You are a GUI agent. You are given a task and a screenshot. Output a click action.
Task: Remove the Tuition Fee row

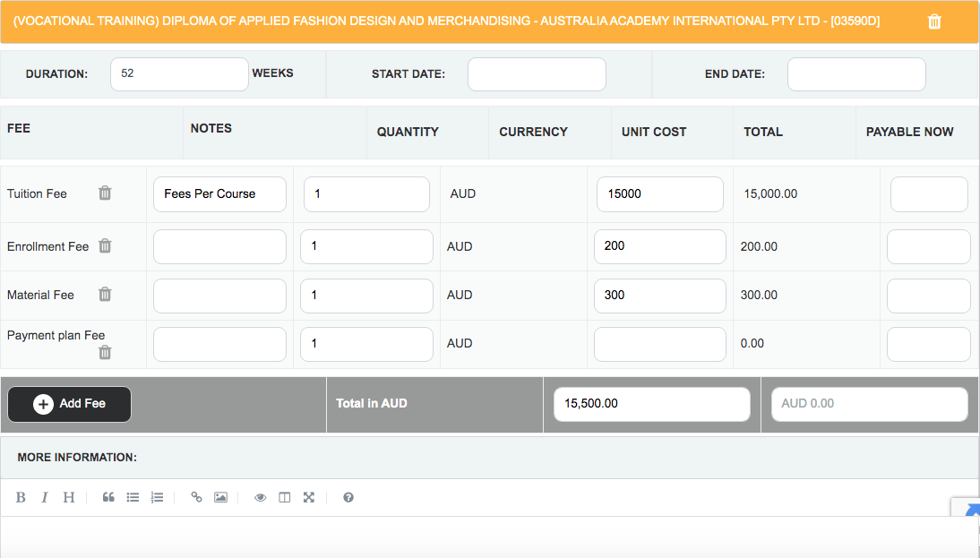[105, 193]
